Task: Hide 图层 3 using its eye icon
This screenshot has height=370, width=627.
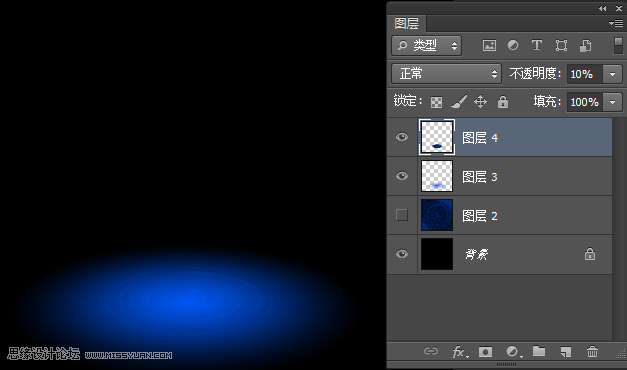Action: (x=402, y=176)
